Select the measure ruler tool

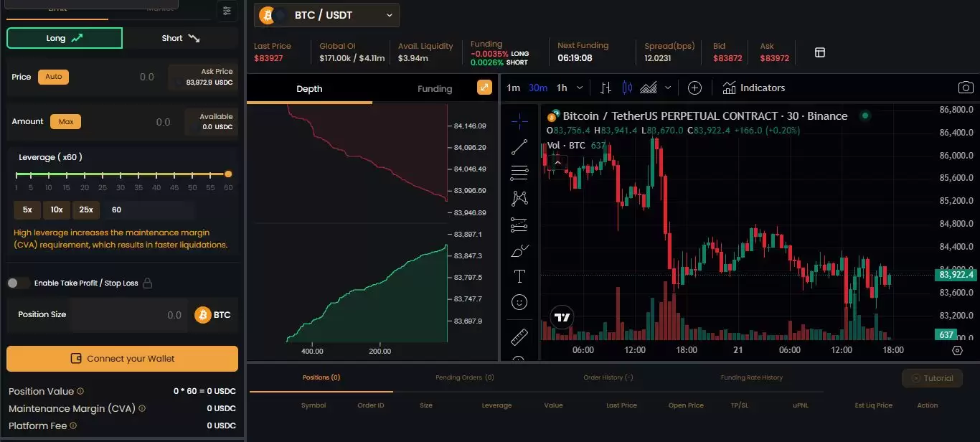tap(519, 336)
